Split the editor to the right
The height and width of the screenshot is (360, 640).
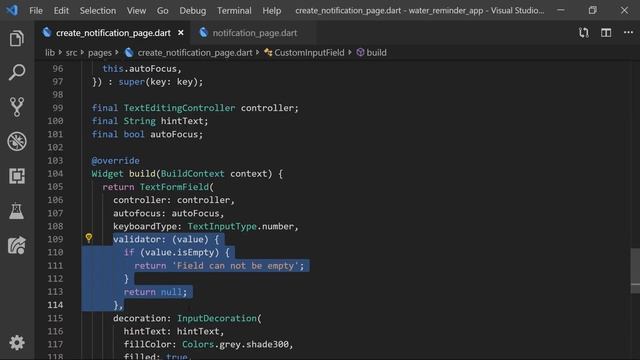(606, 33)
